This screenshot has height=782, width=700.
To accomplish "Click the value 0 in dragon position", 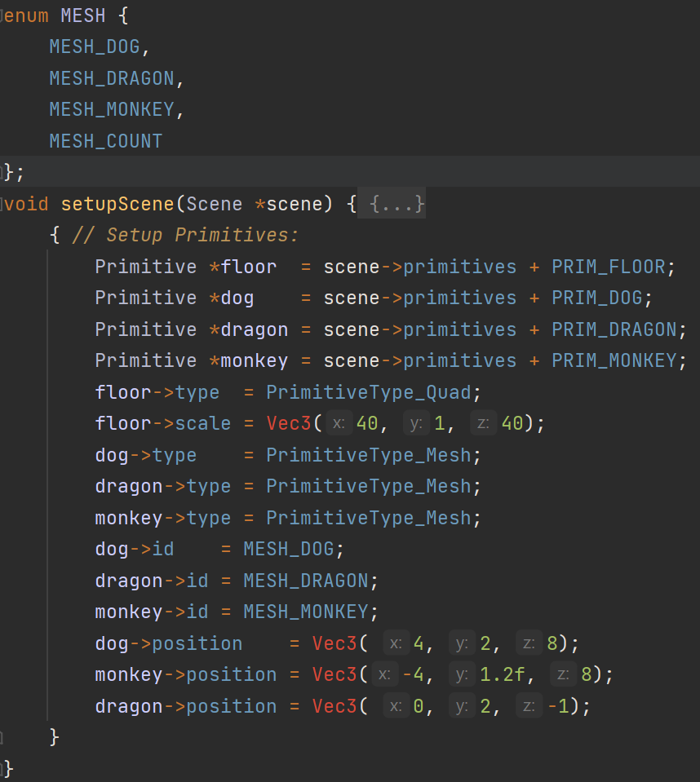I will (419, 707).
